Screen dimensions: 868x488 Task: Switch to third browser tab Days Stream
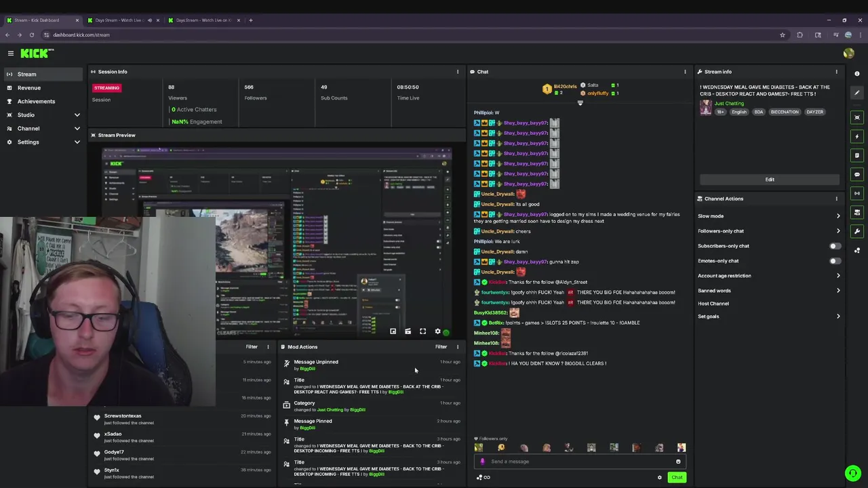click(203, 20)
